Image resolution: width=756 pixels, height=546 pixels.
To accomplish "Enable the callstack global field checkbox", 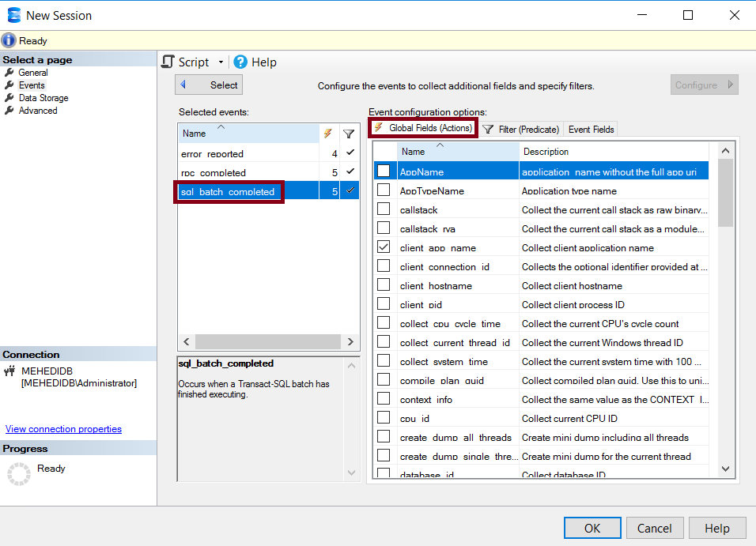I will pyautogui.click(x=384, y=209).
